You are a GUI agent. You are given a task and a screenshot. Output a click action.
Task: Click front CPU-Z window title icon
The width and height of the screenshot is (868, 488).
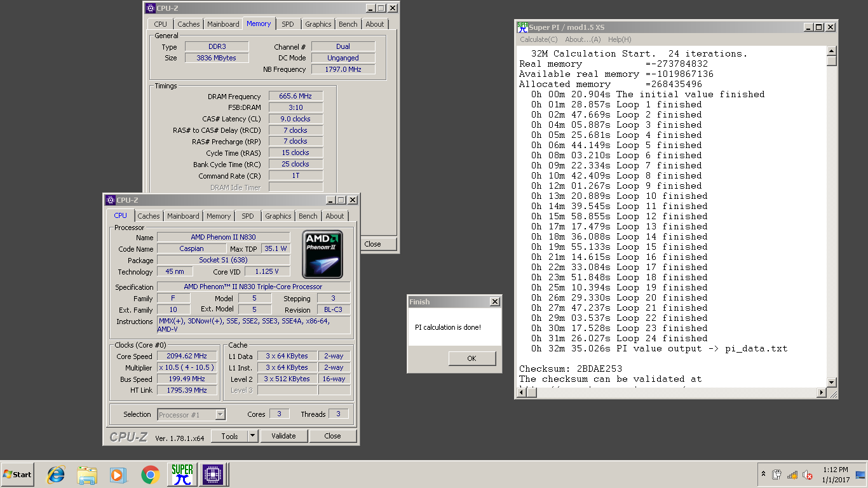coord(110,200)
